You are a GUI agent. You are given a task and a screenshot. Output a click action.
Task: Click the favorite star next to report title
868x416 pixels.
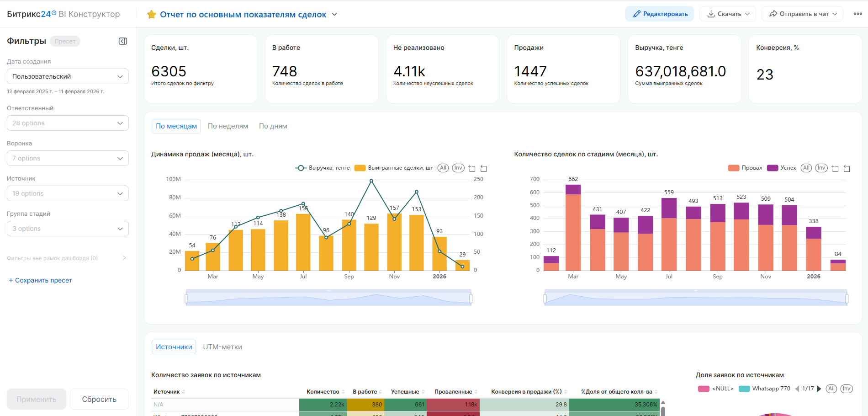[152, 15]
